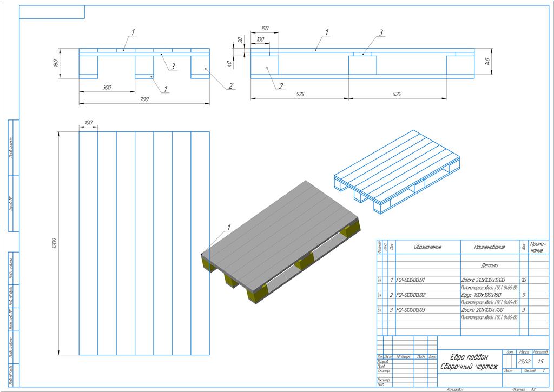Click the 160 height dimension text
The height and width of the screenshot is (392, 554).
[56, 63]
